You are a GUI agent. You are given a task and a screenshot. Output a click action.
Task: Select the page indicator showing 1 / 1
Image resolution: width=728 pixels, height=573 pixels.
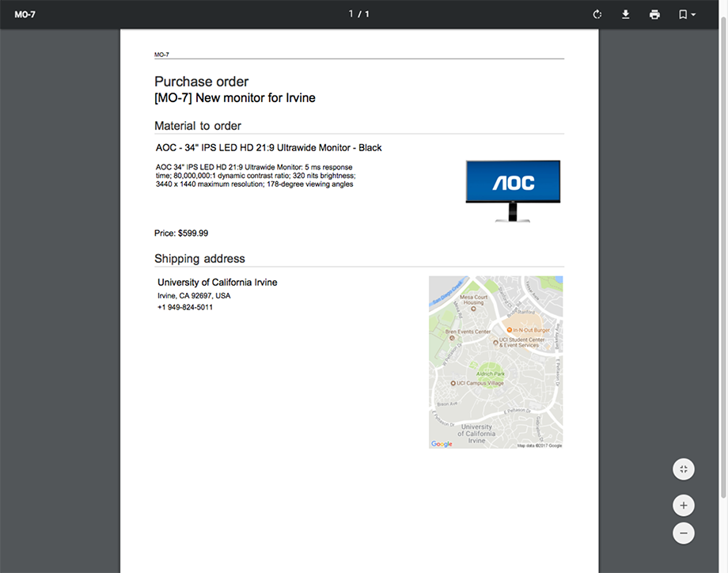pos(358,13)
